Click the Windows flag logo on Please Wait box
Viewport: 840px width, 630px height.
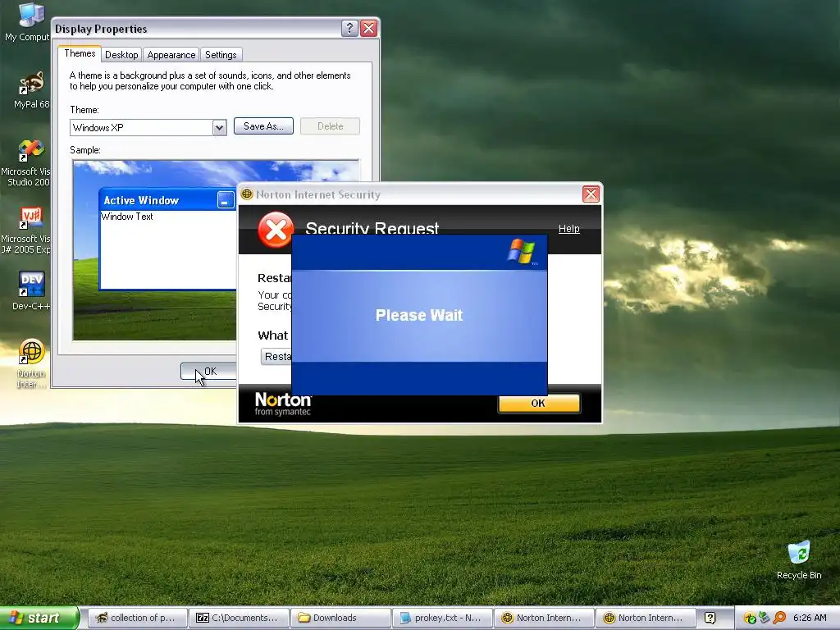coord(522,251)
